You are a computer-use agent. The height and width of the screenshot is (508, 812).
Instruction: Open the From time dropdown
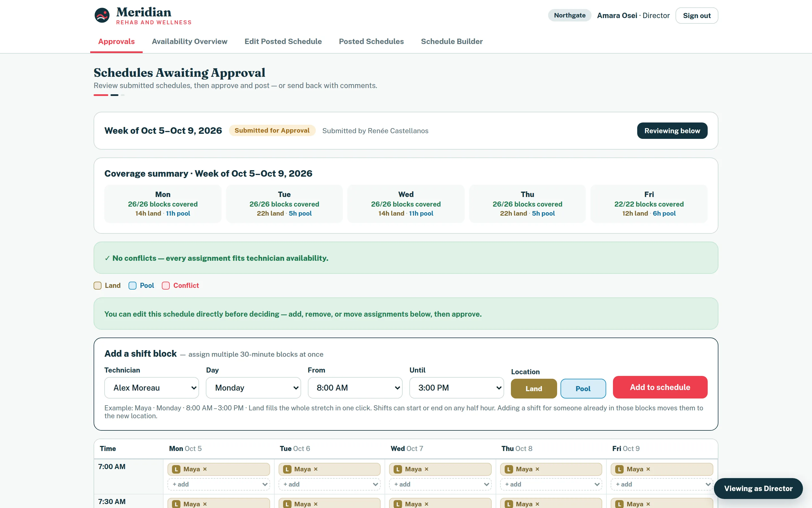point(355,388)
